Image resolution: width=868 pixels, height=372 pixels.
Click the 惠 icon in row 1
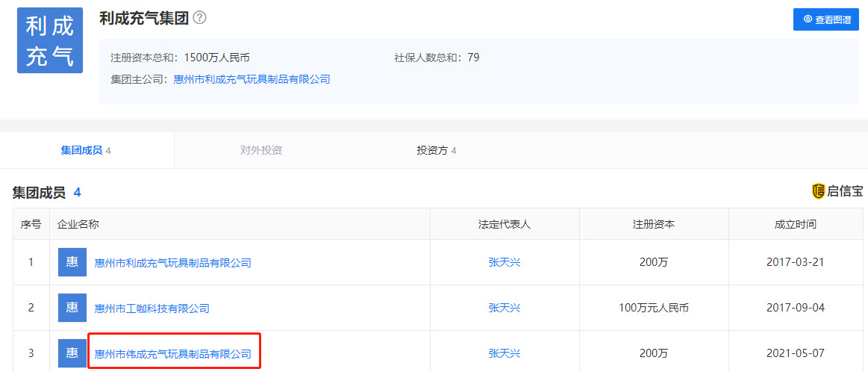[72, 262]
